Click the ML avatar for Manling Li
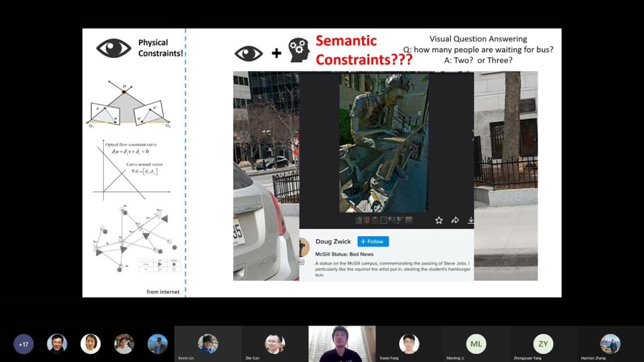644x362 pixels. click(x=476, y=343)
